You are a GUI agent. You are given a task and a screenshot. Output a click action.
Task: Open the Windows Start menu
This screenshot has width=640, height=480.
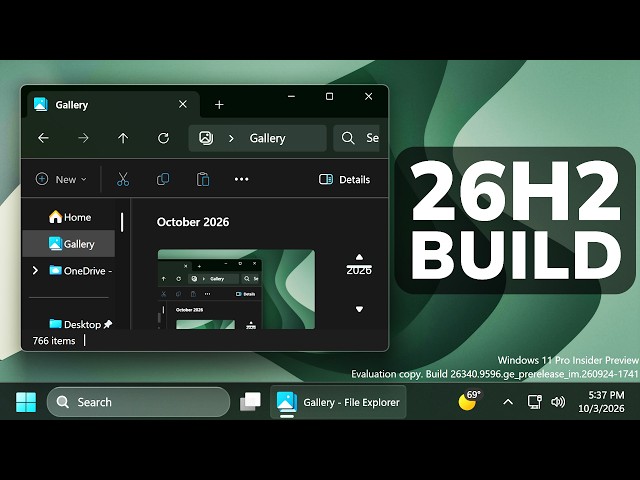click(x=26, y=402)
